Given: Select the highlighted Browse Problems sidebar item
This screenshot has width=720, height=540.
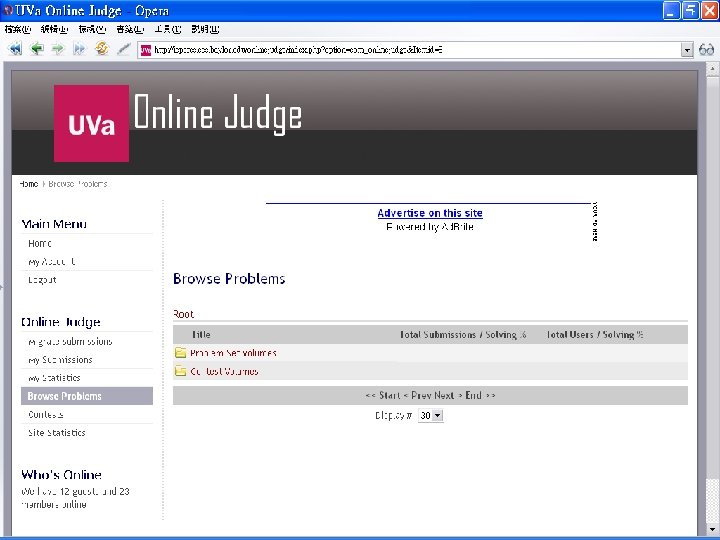Looking at the screenshot, I should coord(87,396).
